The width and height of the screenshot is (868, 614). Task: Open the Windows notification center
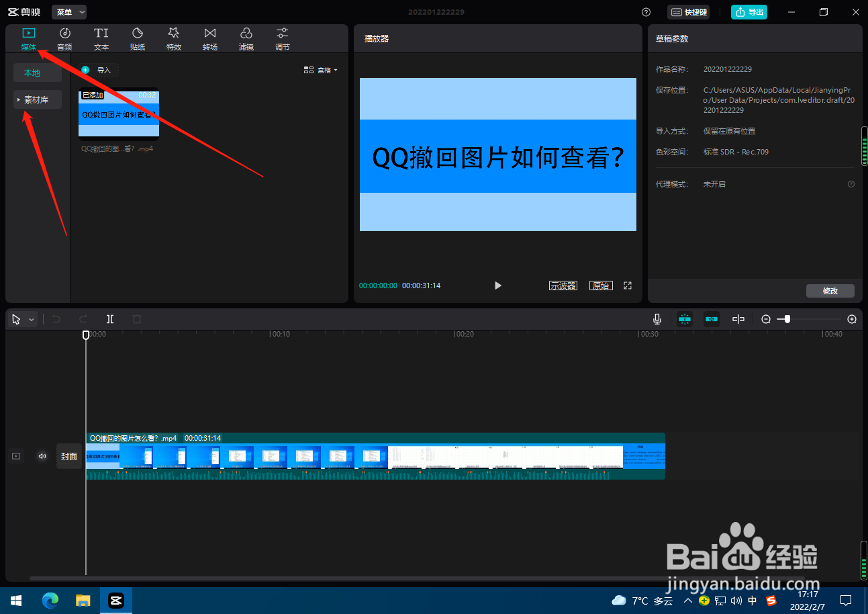(847, 601)
